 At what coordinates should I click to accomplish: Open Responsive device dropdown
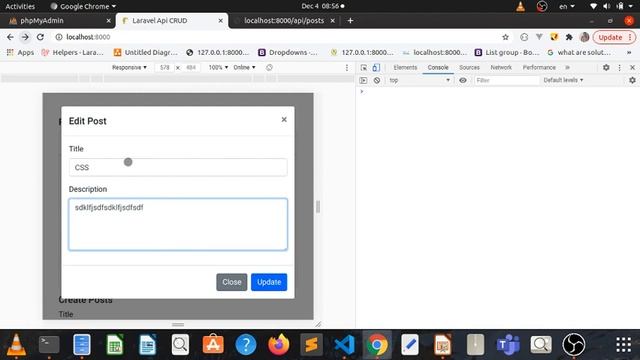(129, 67)
